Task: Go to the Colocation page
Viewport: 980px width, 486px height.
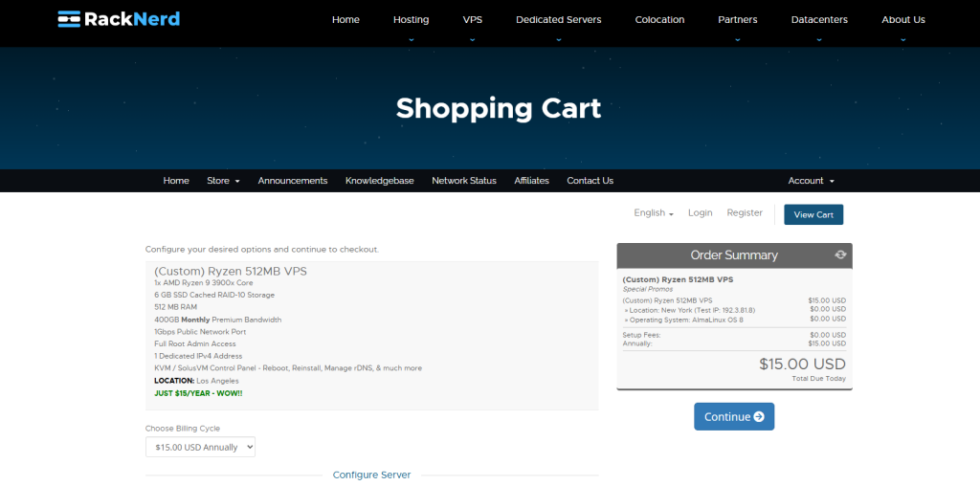Action: click(x=660, y=19)
